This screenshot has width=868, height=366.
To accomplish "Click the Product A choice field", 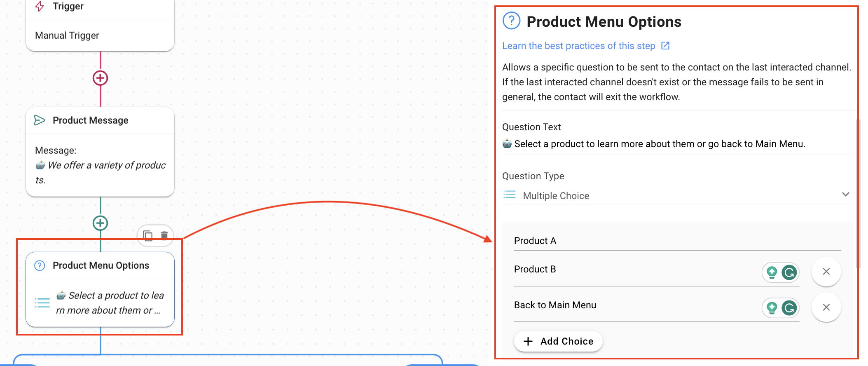I will tap(676, 241).
